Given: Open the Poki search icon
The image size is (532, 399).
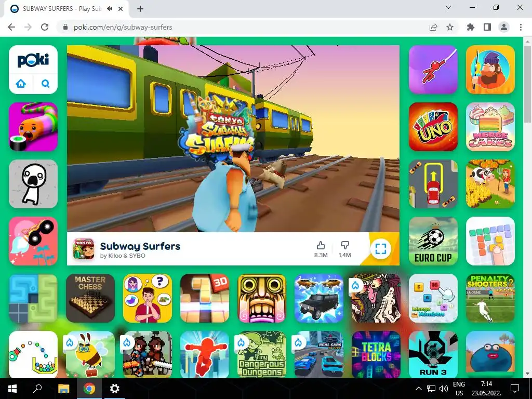Looking at the screenshot, I should coord(46,83).
